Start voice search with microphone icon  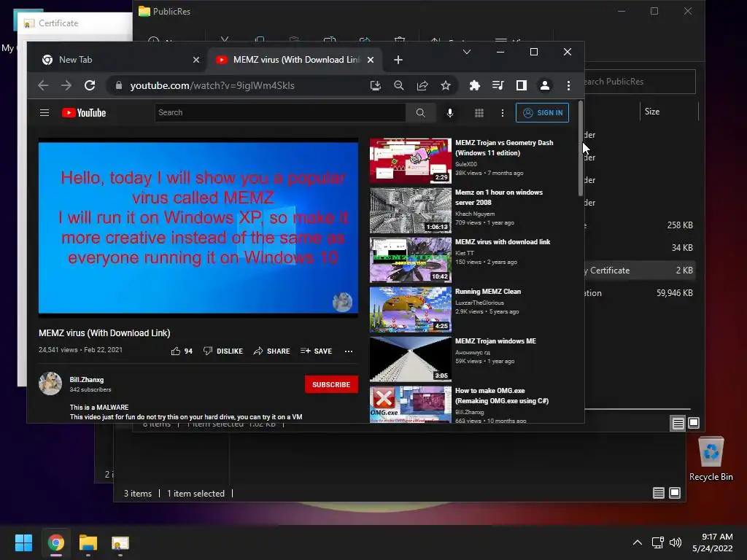point(449,112)
